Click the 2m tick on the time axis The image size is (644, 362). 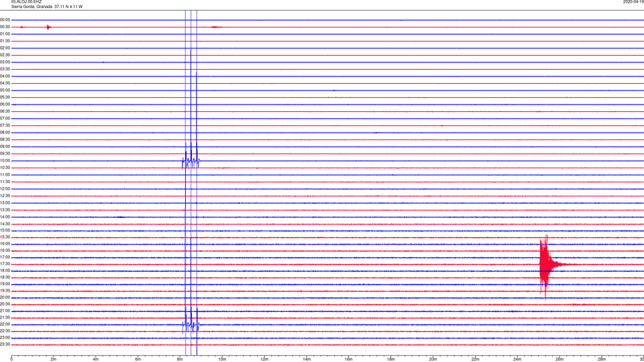point(54,359)
